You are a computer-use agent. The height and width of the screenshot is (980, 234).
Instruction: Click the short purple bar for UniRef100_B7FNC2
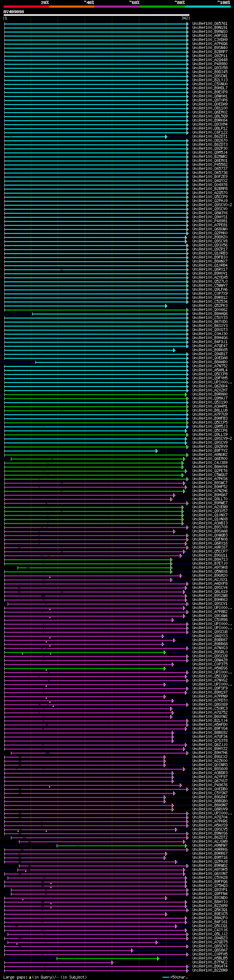coord(58,963)
